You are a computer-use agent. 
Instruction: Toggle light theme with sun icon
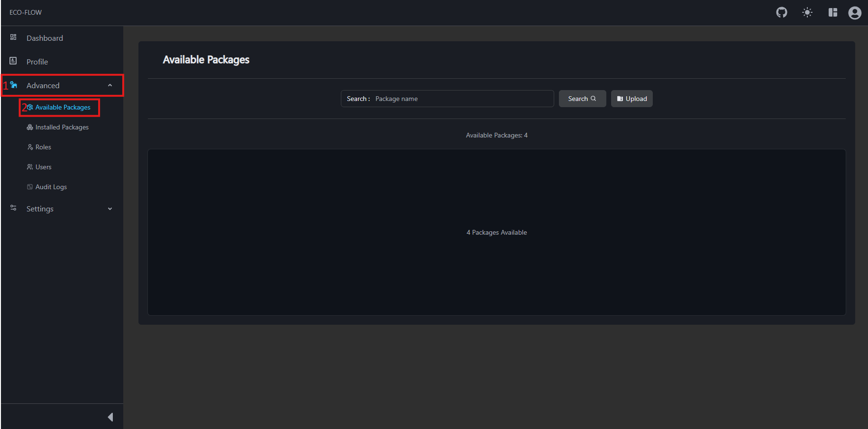[807, 12]
